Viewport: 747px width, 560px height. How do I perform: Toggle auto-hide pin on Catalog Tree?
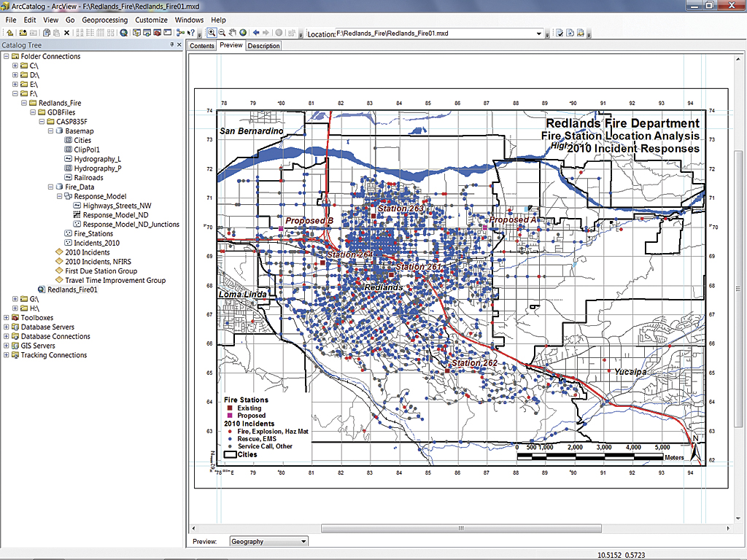pyautogui.click(x=172, y=44)
